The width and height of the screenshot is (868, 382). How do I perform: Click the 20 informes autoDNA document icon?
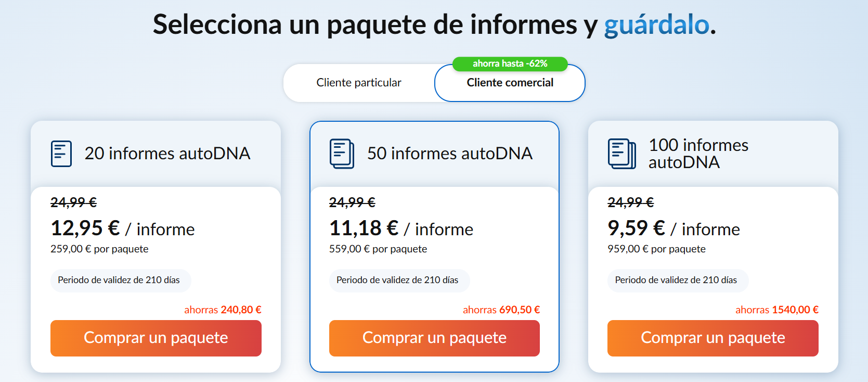(60, 153)
